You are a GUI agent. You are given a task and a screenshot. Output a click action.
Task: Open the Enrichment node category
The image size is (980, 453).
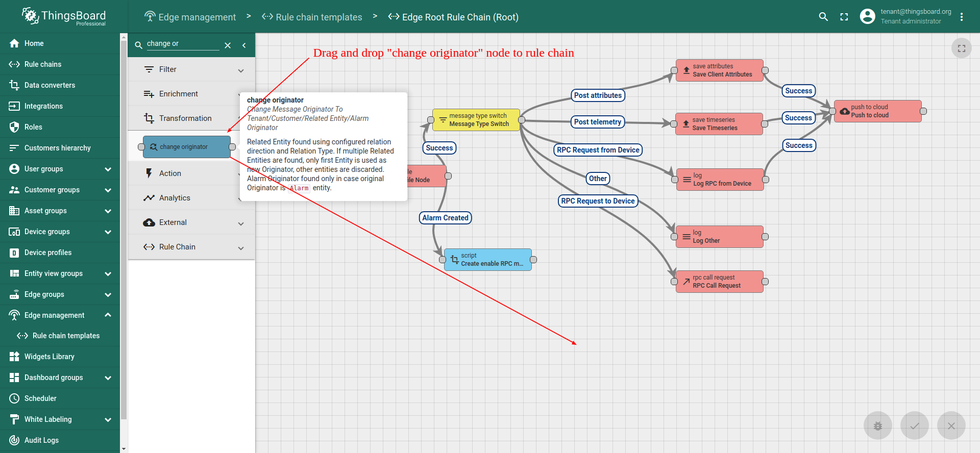(x=191, y=94)
